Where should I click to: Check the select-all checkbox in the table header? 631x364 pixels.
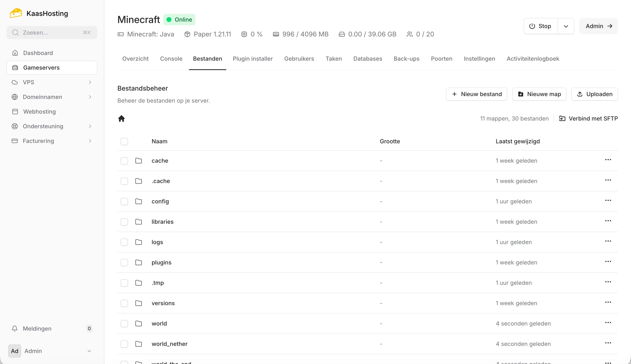pos(124,141)
